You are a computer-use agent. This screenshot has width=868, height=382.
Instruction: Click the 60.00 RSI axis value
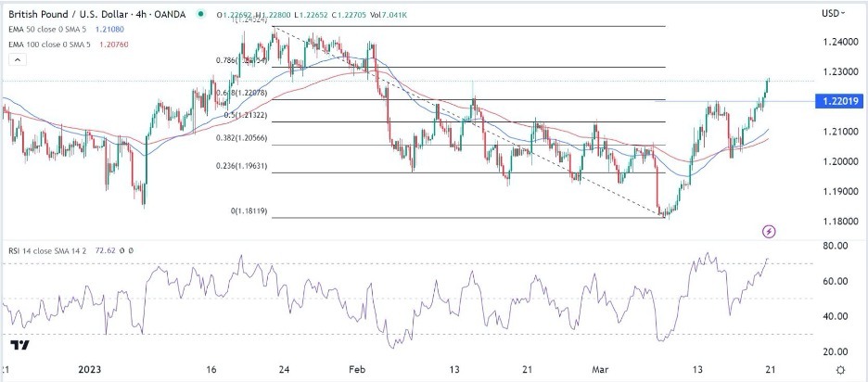click(833, 281)
